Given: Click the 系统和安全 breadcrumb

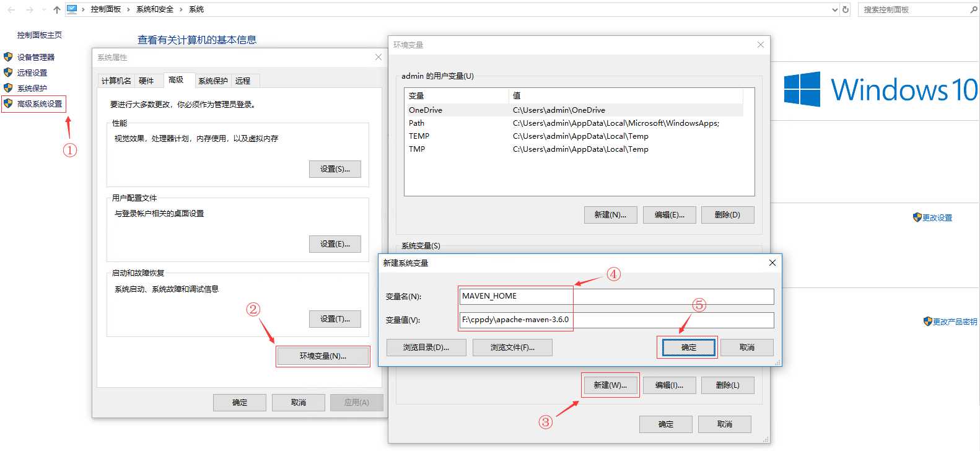Looking at the screenshot, I should pyautogui.click(x=155, y=9).
